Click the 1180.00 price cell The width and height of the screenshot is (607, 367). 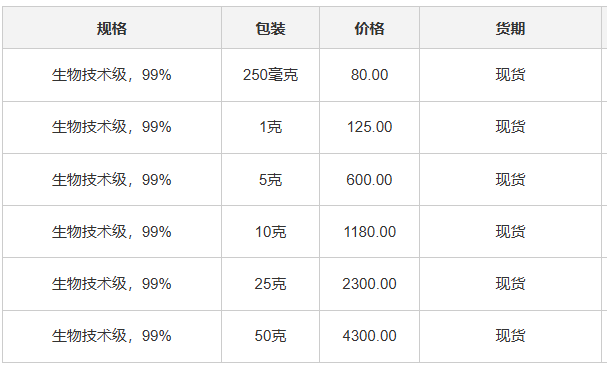(x=369, y=232)
